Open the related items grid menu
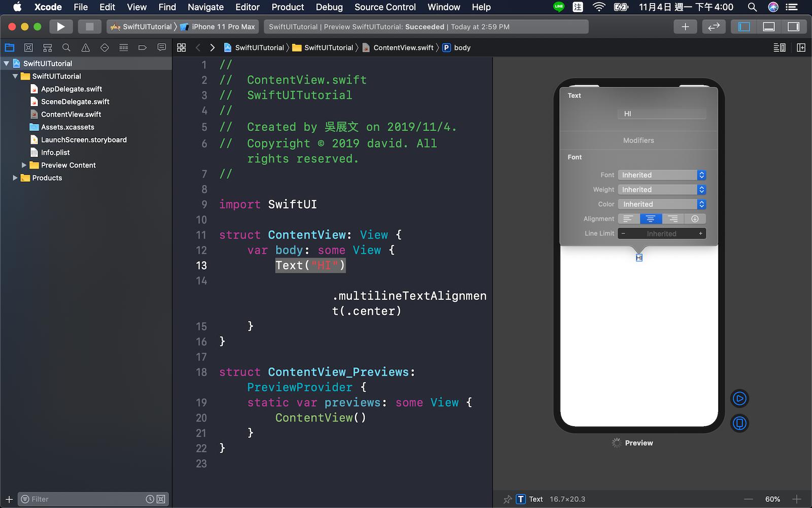 point(181,48)
